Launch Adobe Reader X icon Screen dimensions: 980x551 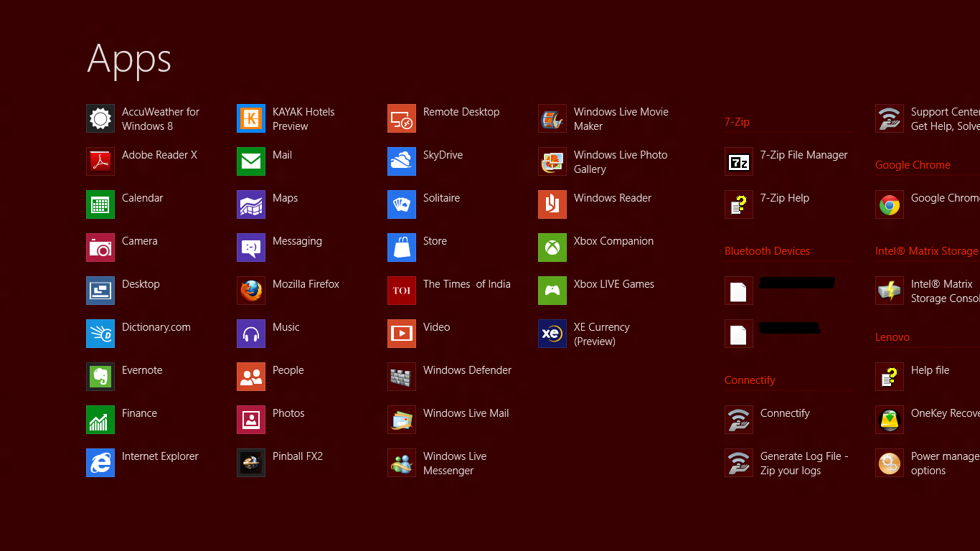[x=100, y=161]
